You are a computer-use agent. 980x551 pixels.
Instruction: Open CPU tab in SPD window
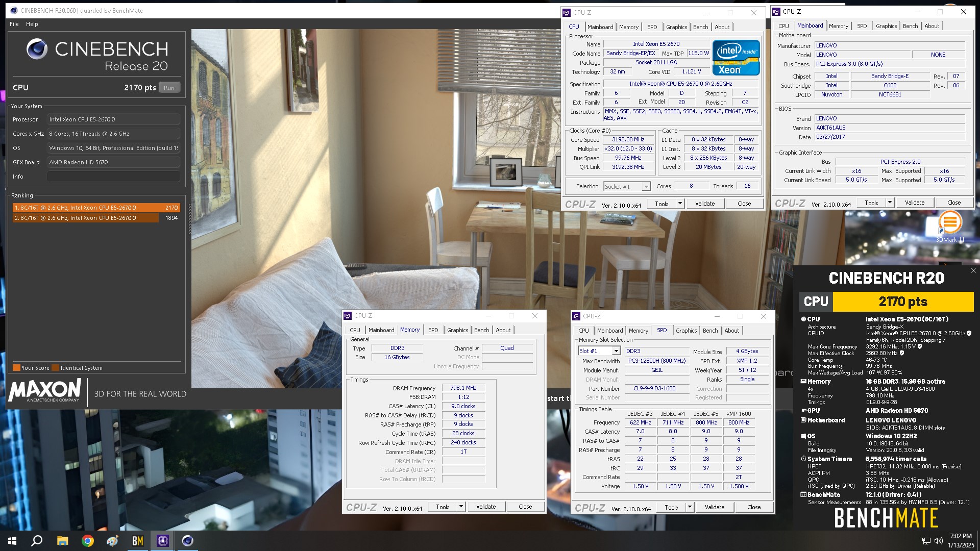tap(583, 331)
